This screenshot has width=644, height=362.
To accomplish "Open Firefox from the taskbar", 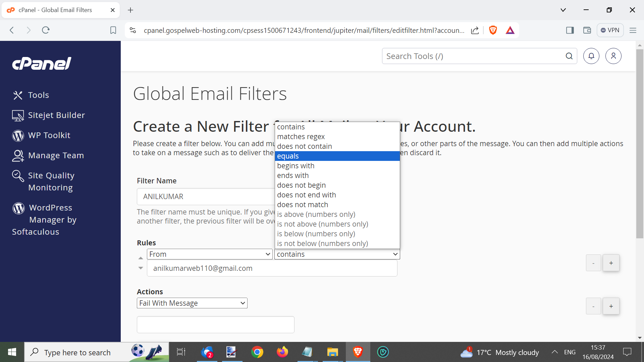I will (x=282, y=352).
